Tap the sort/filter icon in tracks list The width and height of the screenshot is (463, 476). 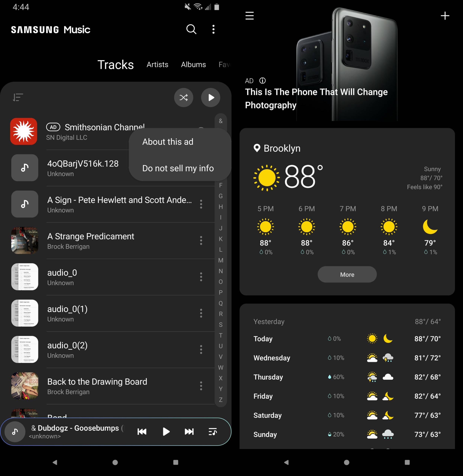[x=18, y=97]
